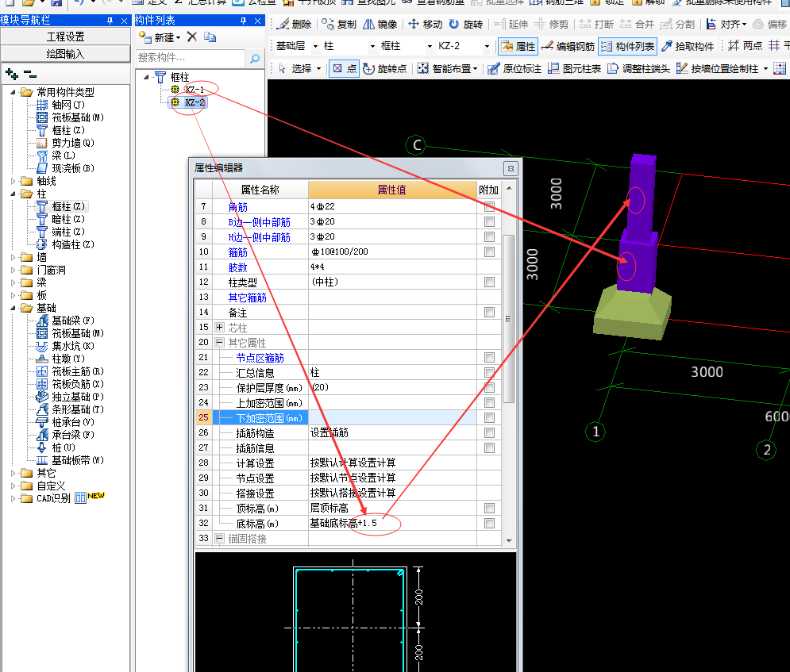
Task: Click 调整柱端头 adjust column end tool
Action: tap(638, 68)
